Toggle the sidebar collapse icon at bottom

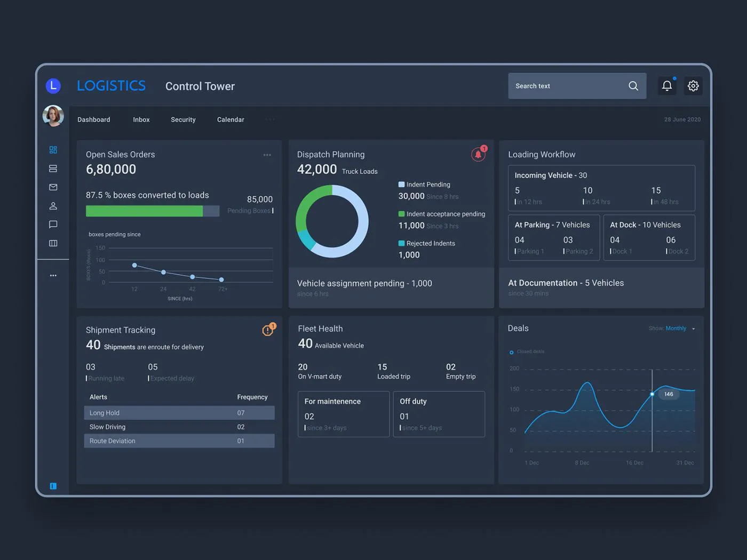point(53,486)
